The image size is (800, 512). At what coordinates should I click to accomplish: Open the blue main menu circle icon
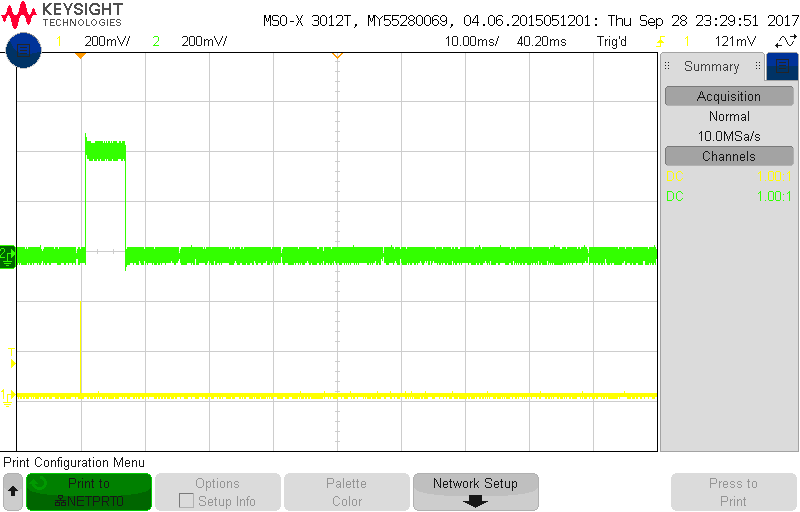click(23, 50)
